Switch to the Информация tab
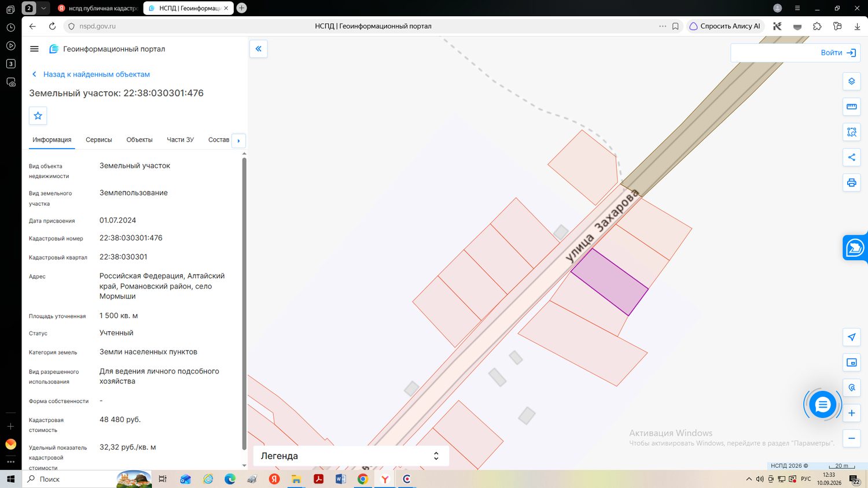This screenshot has height=488, width=868. tap(52, 140)
